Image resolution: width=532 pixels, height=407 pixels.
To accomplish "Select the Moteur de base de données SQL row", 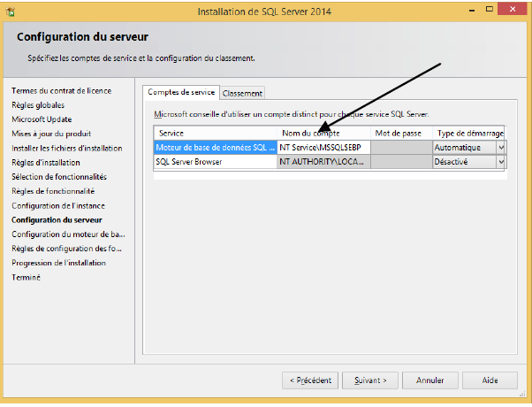I will (216, 148).
